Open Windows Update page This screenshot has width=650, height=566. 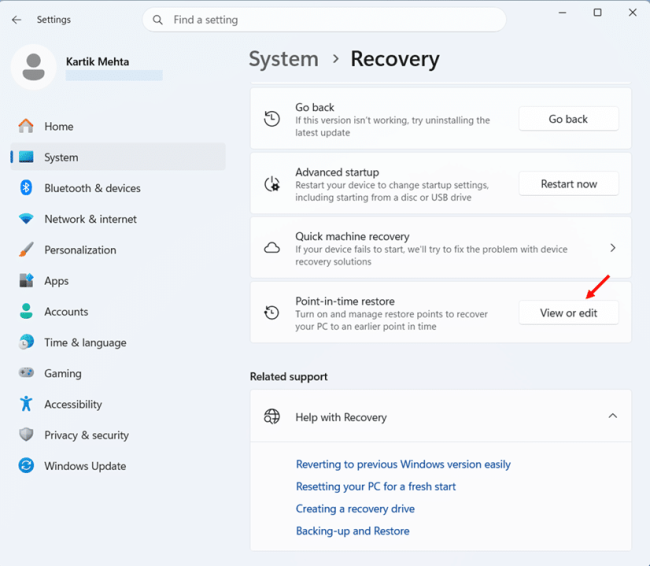click(118, 466)
